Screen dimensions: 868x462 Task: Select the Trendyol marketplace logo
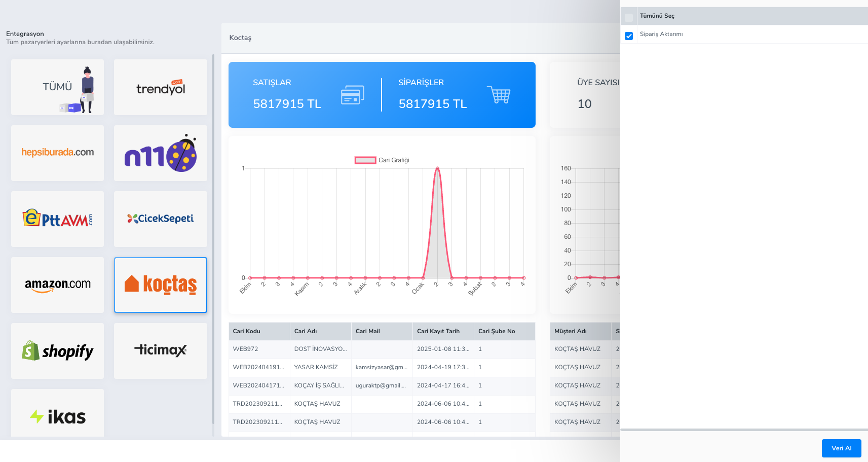click(x=160, y=87)
